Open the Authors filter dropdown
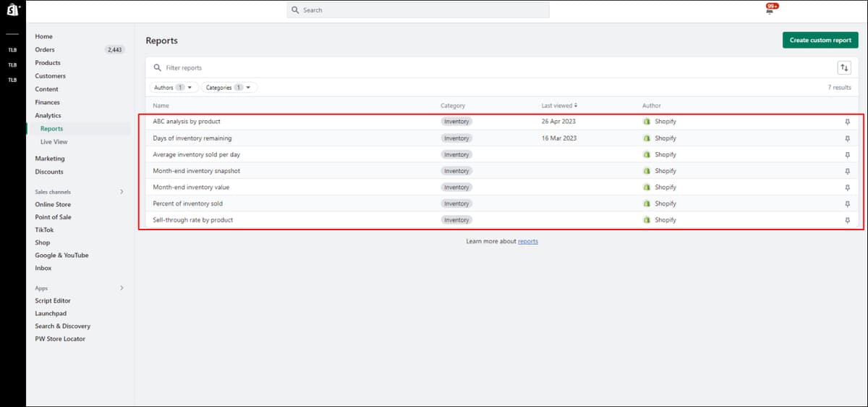This screenshot has height=407, width=868. 174,88
